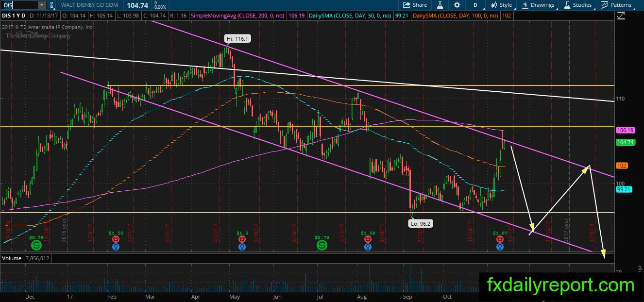Click the symbol actions icon beside the dropdown
The width and height of the screenshot is (644, 302).
(53, 5)
